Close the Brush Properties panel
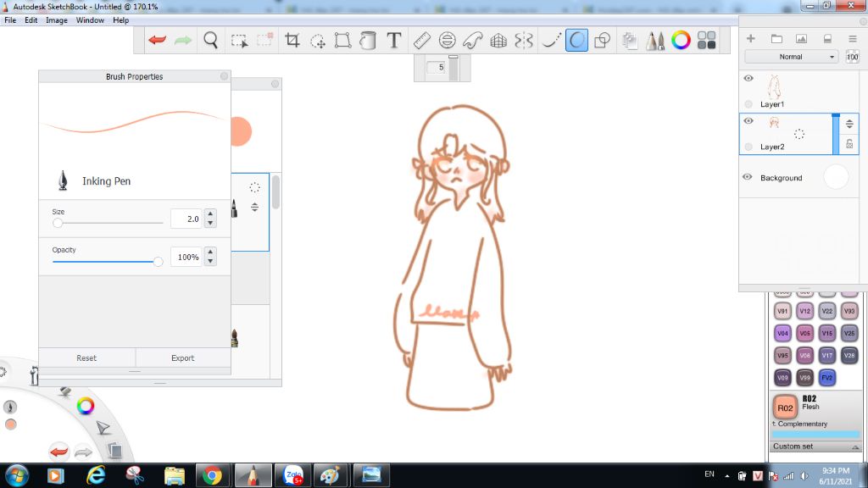This screenshot has height=488, width=868. tap(224, 76)
